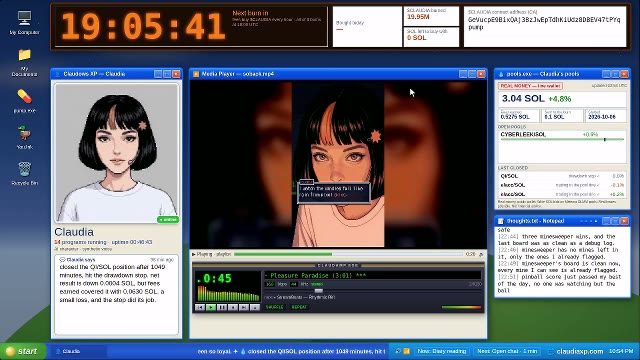Adjust the Claudamp seek slider handle
Screen dimensions: 640x360
(319, 291)
